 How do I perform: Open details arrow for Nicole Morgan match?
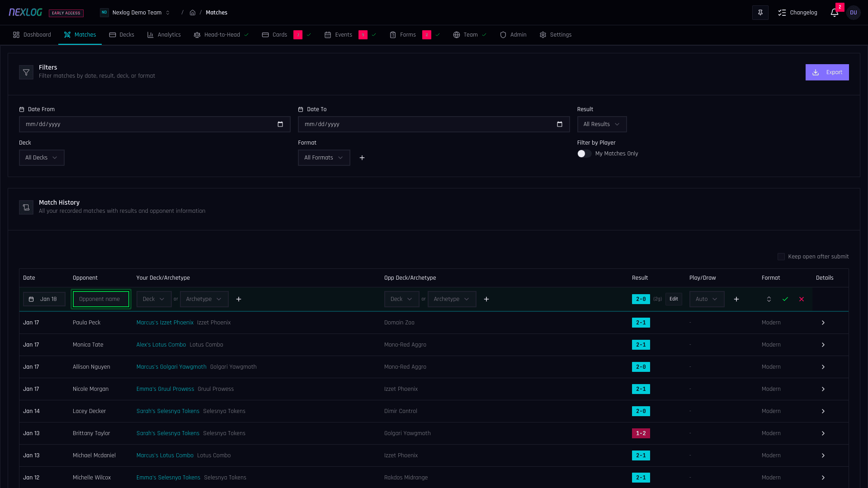coord(823,389)
